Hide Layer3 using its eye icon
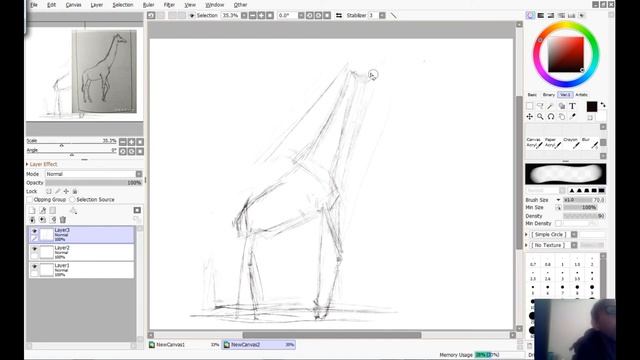Image resolution: width=640 pixels, height=360 pixels. pos(35,231)
